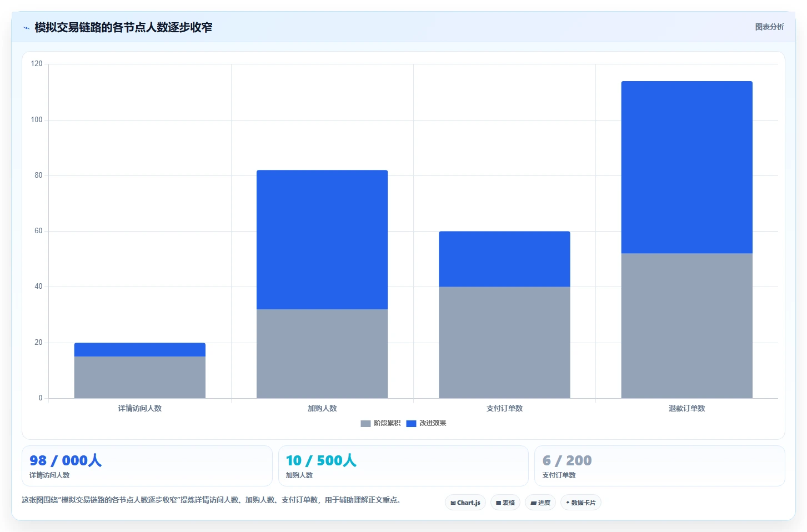Click the blue segment of 退款订单数 bar
The width and height of the screenshot is (807, 532).
686,167
